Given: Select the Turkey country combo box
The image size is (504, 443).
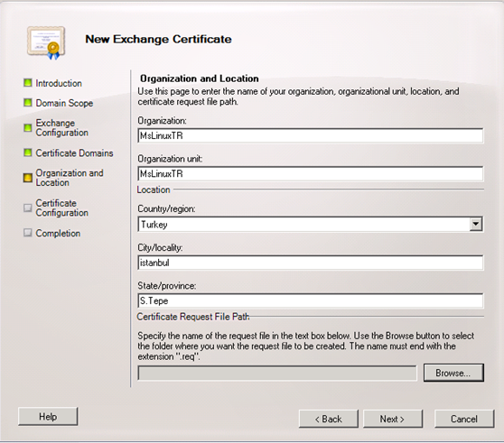Looking at the screenshot, I should (311, 224).
